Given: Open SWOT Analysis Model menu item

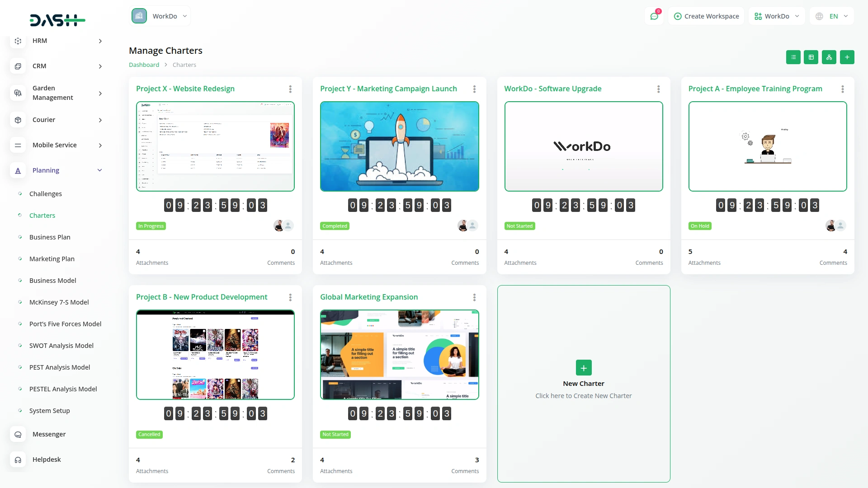Looking at the screenshot, I should [61, 346].
